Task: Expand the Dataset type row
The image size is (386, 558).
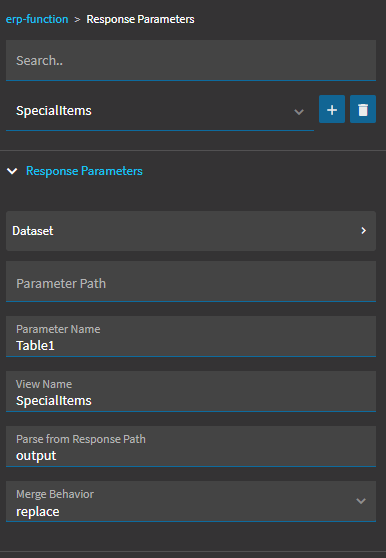Action: point(191,231)
